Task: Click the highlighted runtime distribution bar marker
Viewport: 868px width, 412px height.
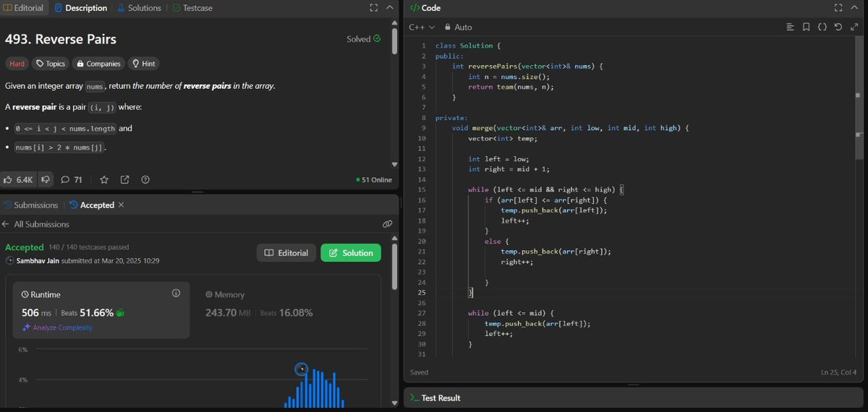Action: pyautogui.click(x=302, y=369)
